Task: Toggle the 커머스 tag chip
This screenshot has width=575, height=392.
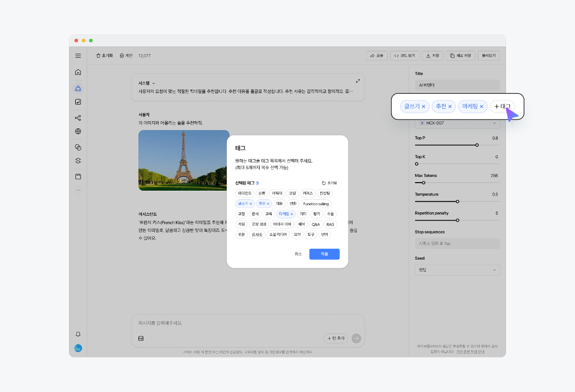Action: click(308, 194)
